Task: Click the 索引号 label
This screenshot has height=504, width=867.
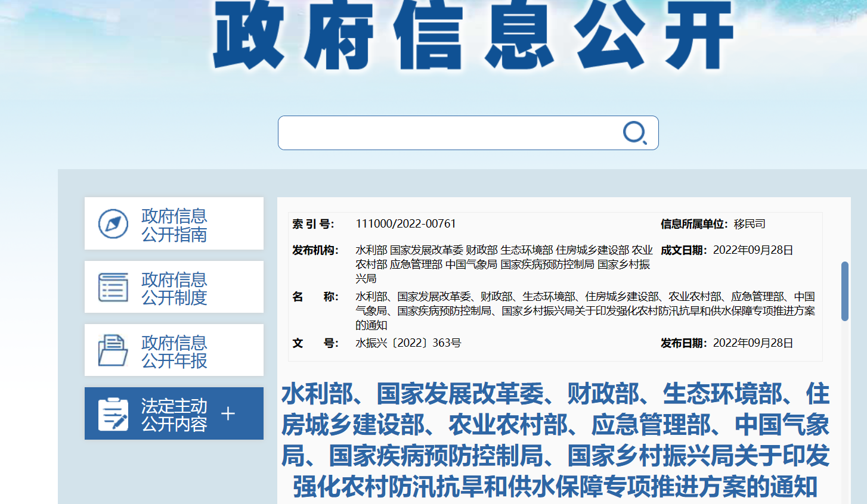Action: 313,224
